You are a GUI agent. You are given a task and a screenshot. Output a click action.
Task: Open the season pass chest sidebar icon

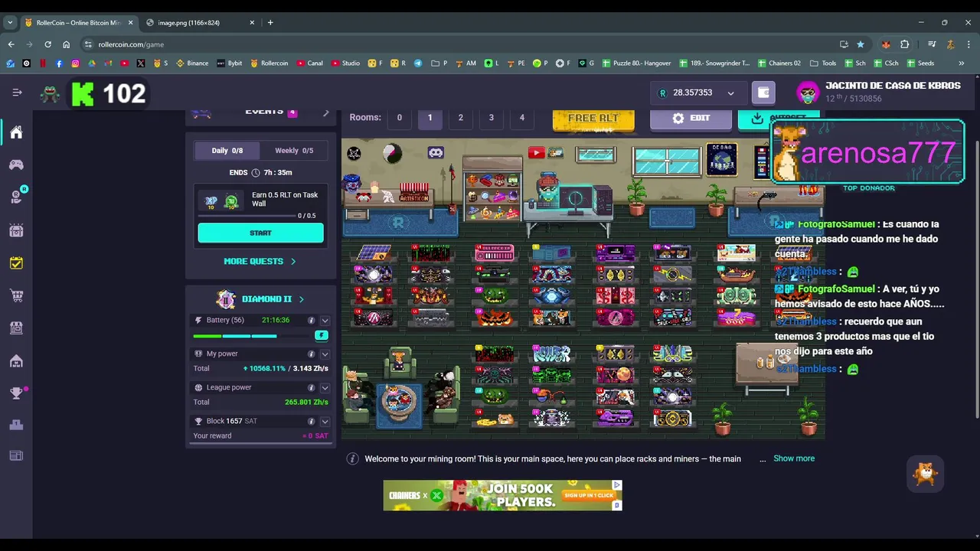(16, 230)
